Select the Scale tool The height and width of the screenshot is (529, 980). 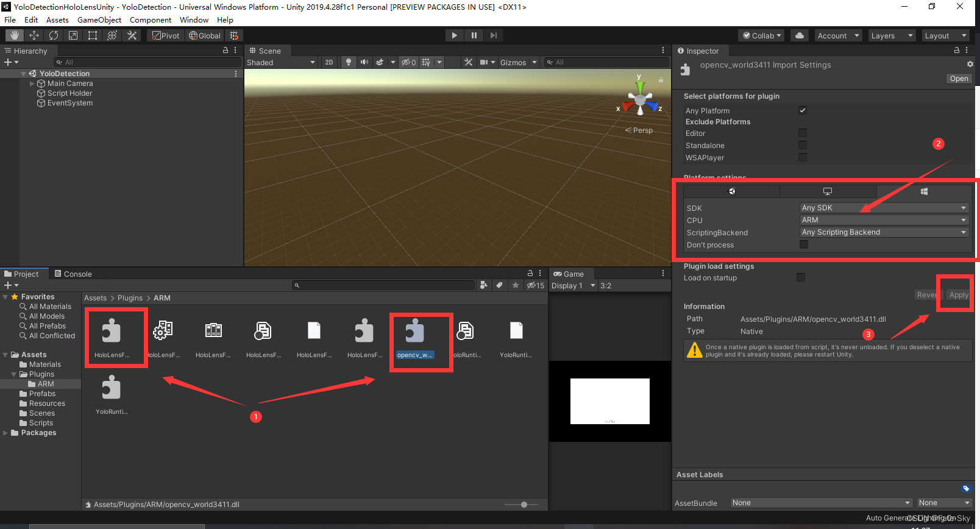point(73,35)
